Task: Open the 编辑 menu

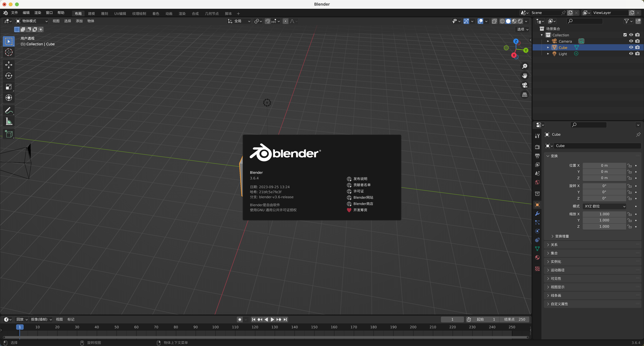Action: (x=26, y=13)
